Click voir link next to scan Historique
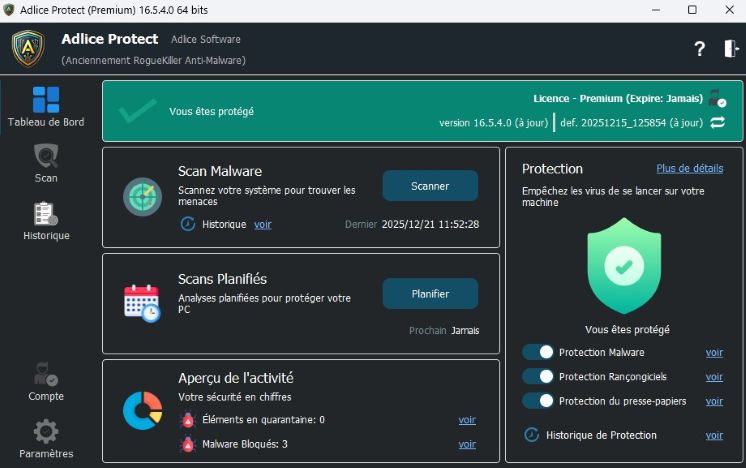 [x=263, y=224]
